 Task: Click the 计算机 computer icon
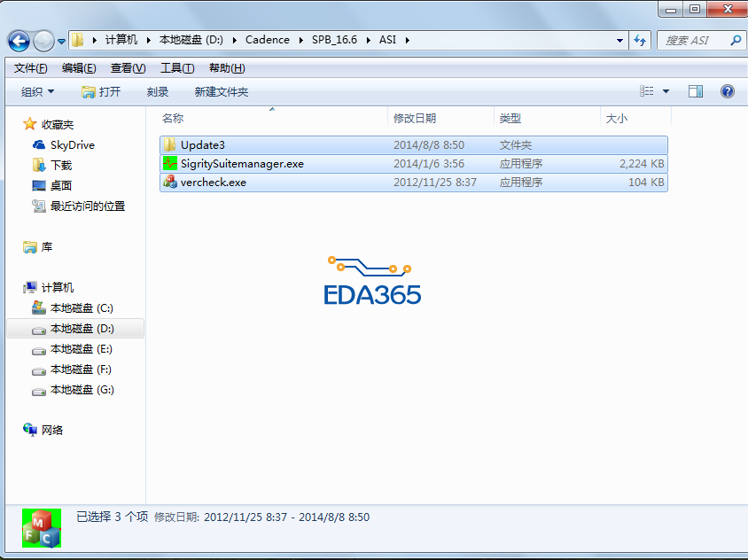[x=29, y=287]
